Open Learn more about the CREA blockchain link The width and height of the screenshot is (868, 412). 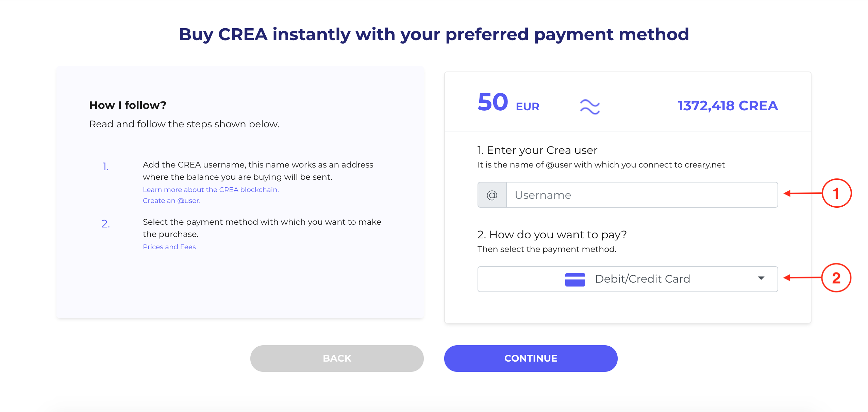(x=211, y=190)
